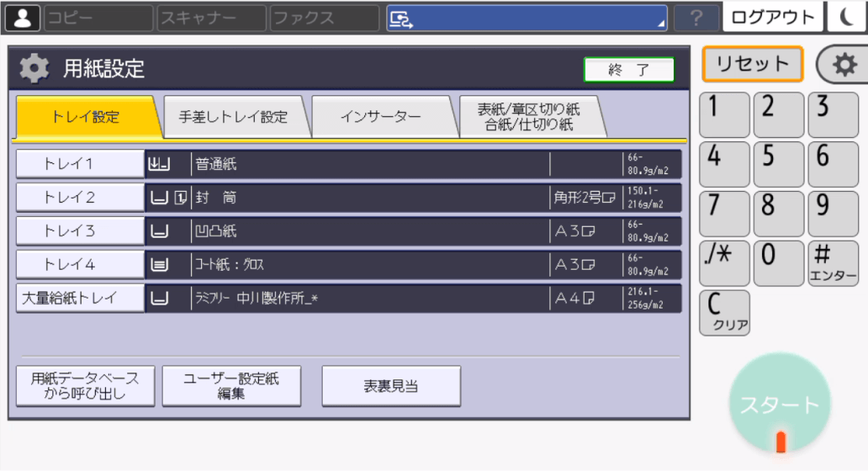This screenshot has width=868, height=471.
Task: Click ラミフリー 中川製作所 paper entry
Action: point(257,299)
